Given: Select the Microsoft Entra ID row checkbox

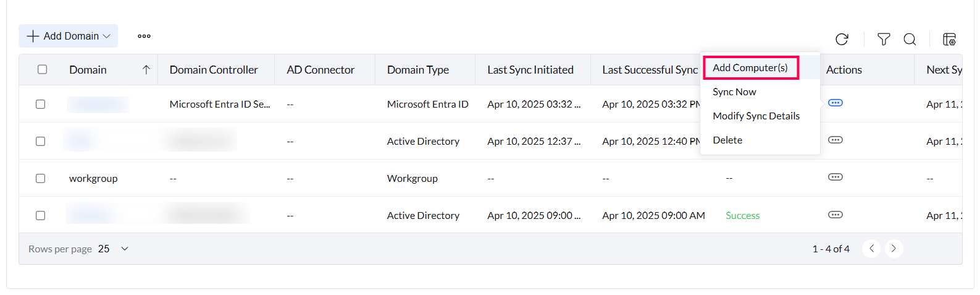Looking at the screenshot, I should pyautogui.click(x=41, y=105).
